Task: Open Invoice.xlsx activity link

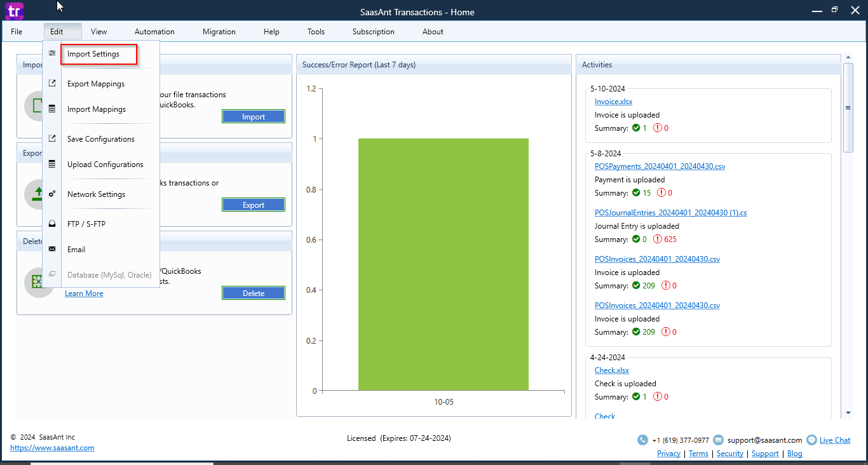Action: (613, 102)
